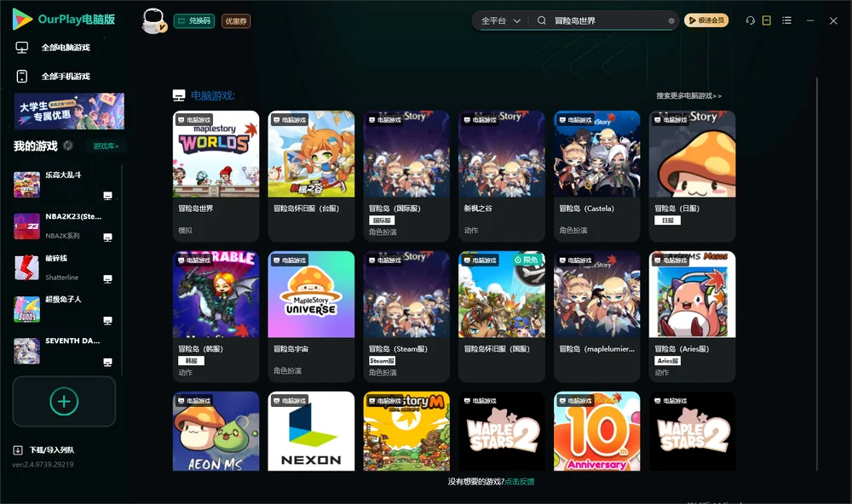Open the 冒险岛 (Aries服) game card

[692, 317]
